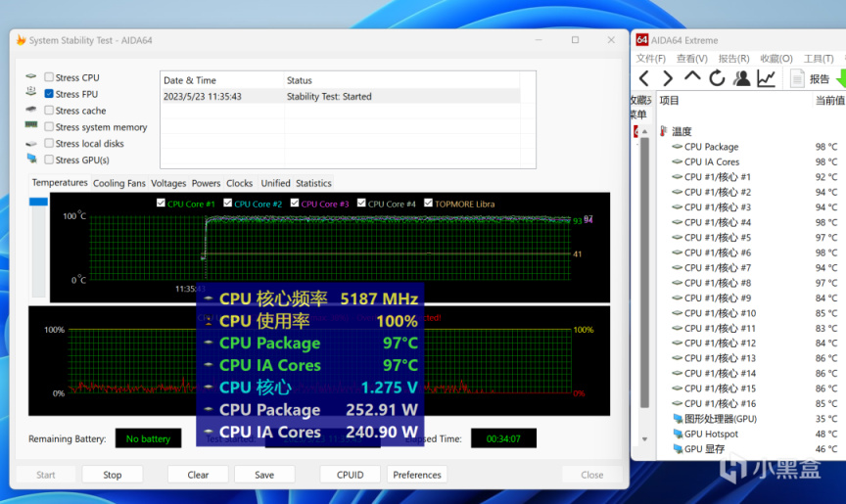The image size is (846, 504).
Task: Click the GPU 显存 sensor icon
Action: [x=678, y=448]
